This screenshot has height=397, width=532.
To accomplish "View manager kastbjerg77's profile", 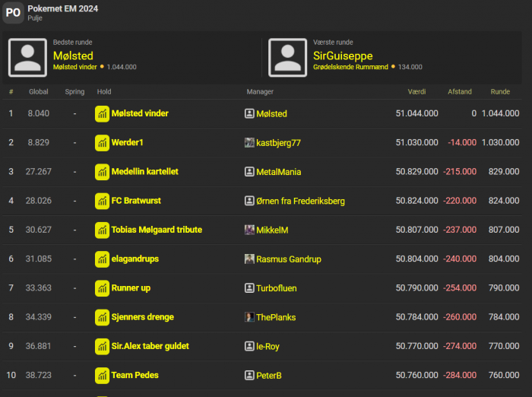I will (279, 143).
